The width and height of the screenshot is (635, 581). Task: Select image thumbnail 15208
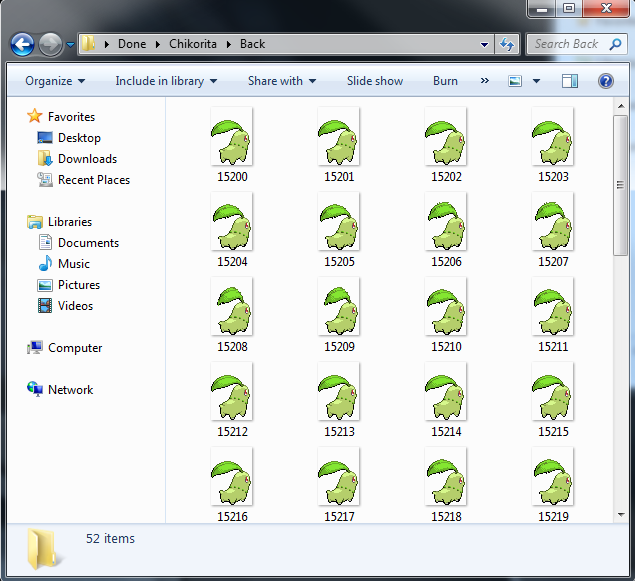[232, 306]
